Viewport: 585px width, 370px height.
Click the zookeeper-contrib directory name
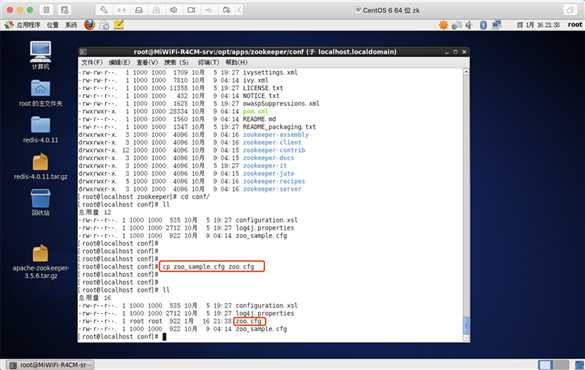[x=274, y=150]
